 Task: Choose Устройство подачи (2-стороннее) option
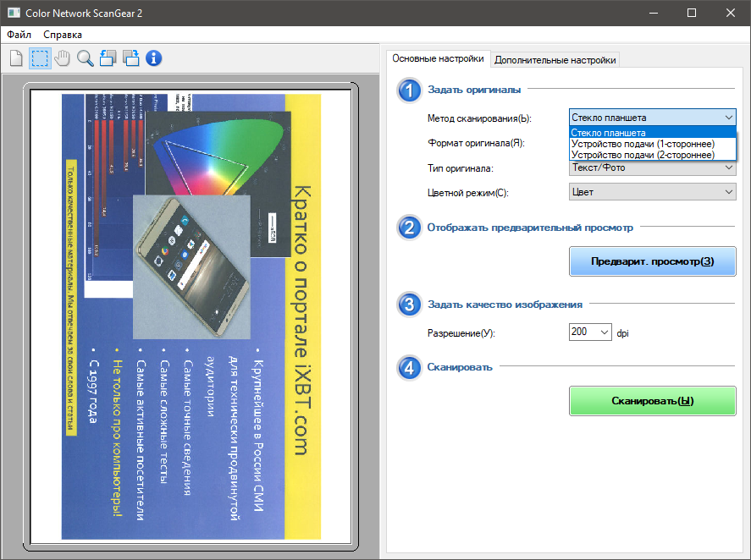(652, 155)
